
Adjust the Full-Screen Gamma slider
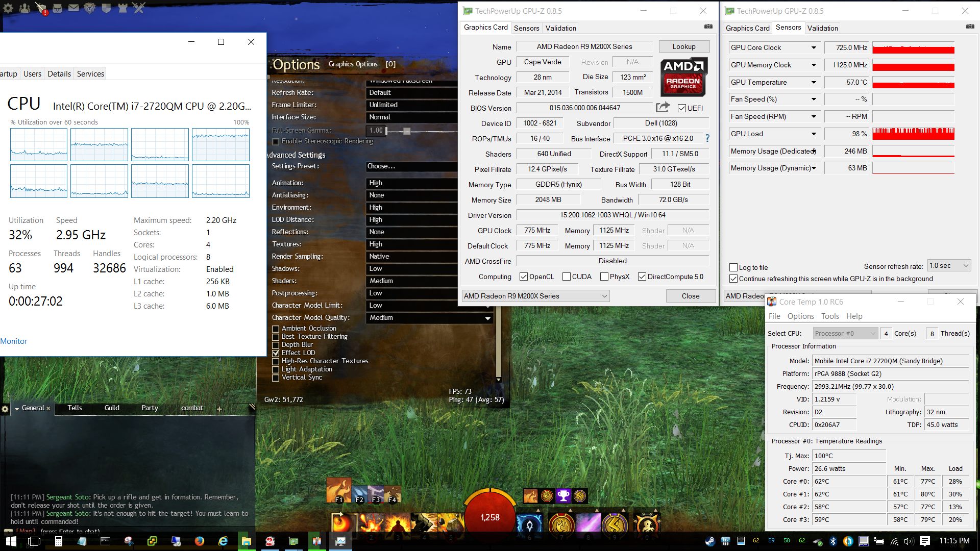407,131
